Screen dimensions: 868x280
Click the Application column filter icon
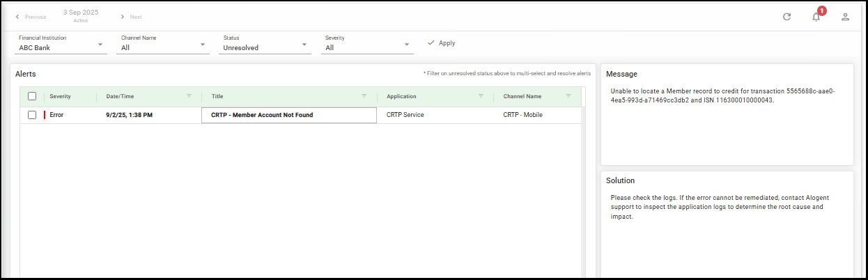click(481, 96)
